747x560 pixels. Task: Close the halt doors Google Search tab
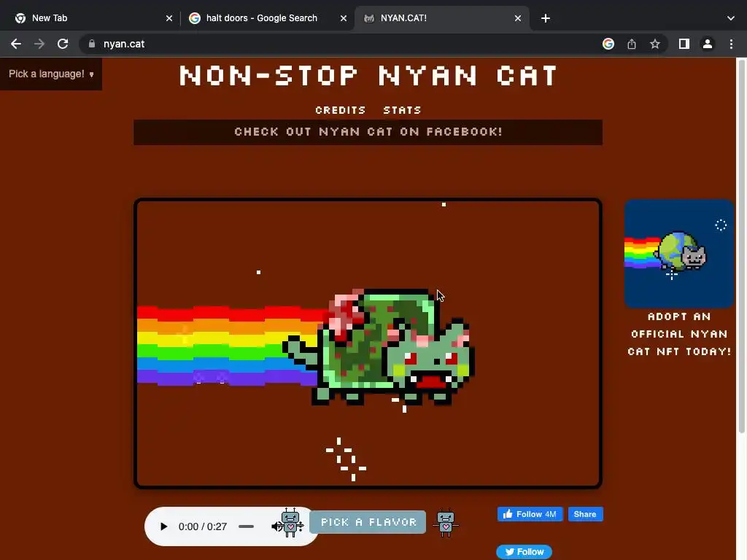tap(344, 18)
